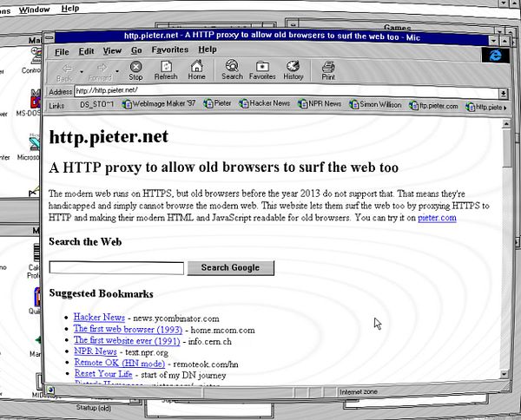The image size is (521, 420).
Task: Open the Reset Your Life link
Action: (103, 373)
